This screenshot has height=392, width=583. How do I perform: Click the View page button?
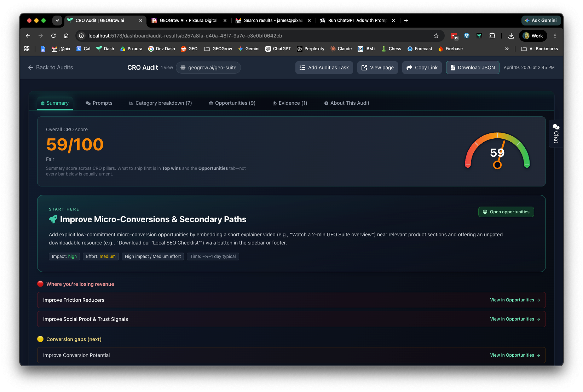point(377,68)
